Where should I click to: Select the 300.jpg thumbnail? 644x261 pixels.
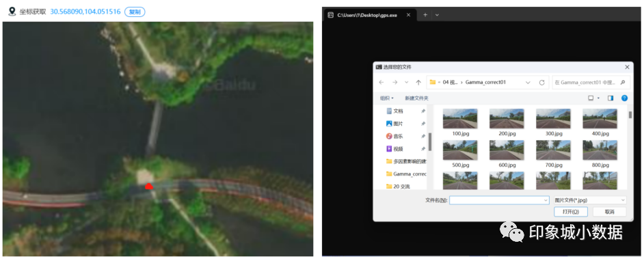click(x=553, y=119)
